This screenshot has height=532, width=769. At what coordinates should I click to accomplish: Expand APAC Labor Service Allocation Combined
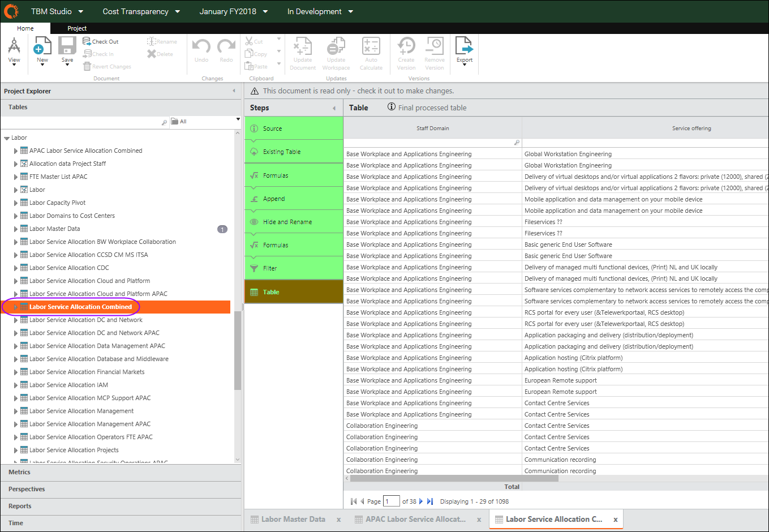[x=16, y=151]
